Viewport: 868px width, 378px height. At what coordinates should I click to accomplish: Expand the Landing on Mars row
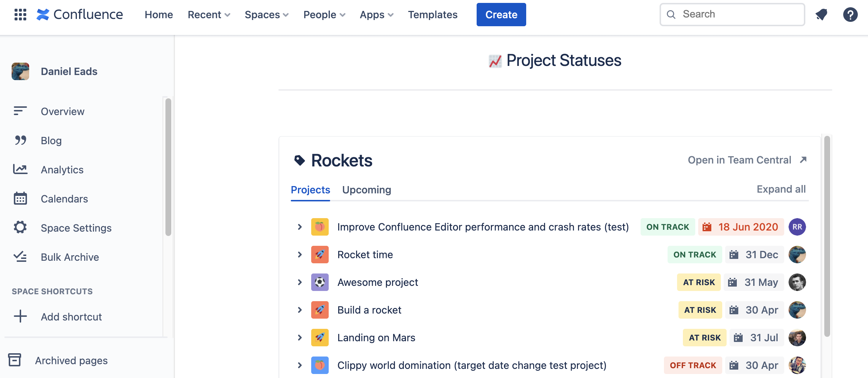300,338
